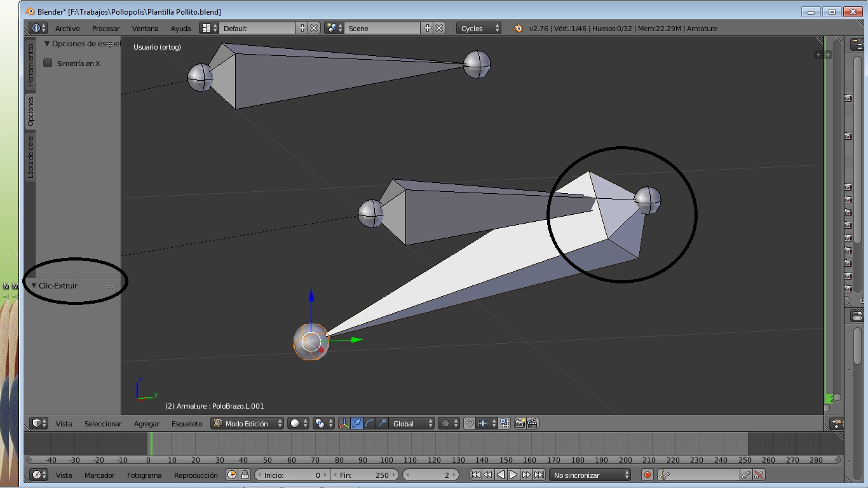Switch to the Herramientas sidebar tab
The width and height of the screenshot is (868, 488).
pyautogui.click(x=30, y=65)
